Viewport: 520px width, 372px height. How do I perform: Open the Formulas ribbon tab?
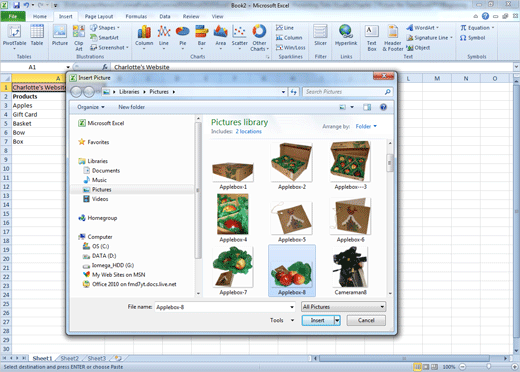[136, 16]
